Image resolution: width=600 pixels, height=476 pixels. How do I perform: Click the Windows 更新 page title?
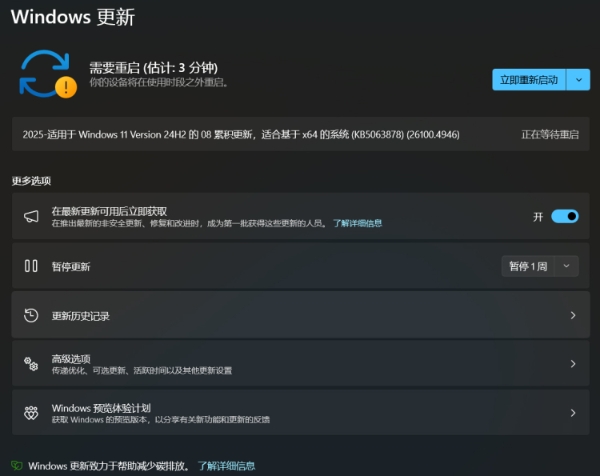(x=73, y=17)
